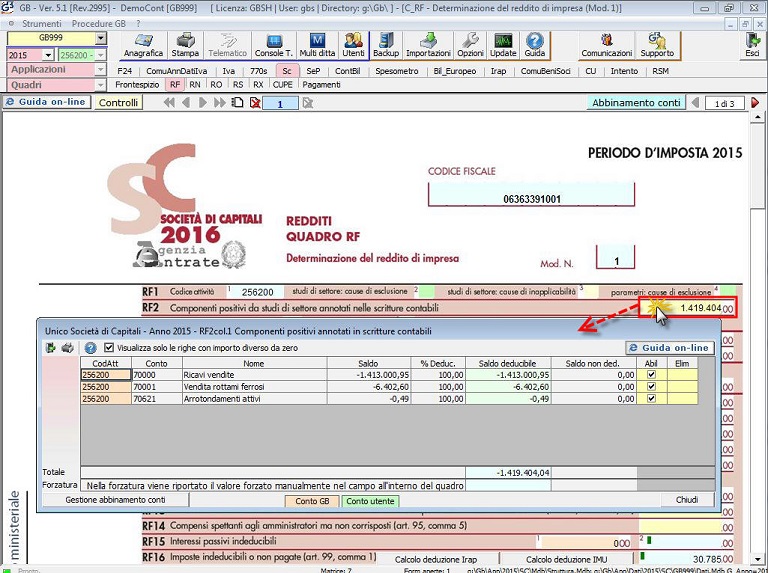The height and width of the screenshot is (573, 768).
Task: Click the Forzatura value field
Action: click(x=508, y=485)
